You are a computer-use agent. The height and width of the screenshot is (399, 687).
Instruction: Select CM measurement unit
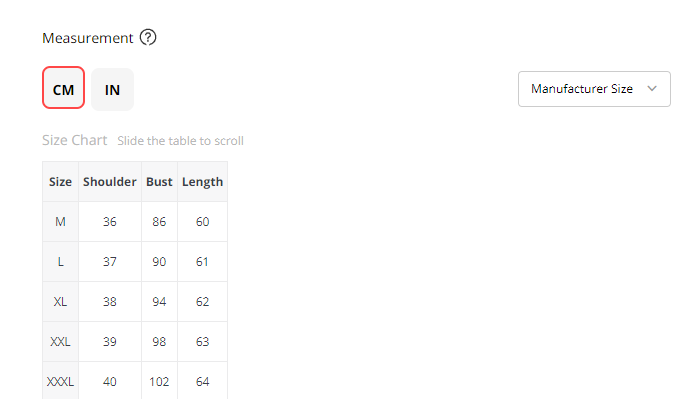[x=64, y=88]
